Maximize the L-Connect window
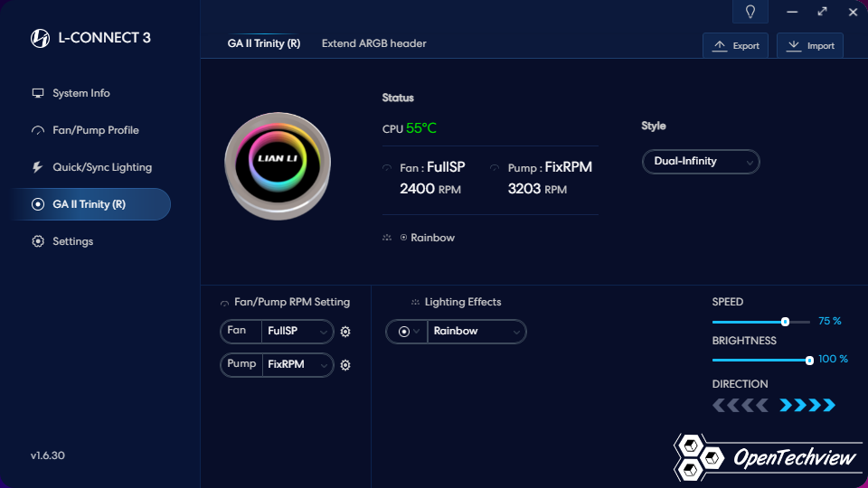Image resolution: width=868 pixels, height=488 pixels. tap(822, 12)
